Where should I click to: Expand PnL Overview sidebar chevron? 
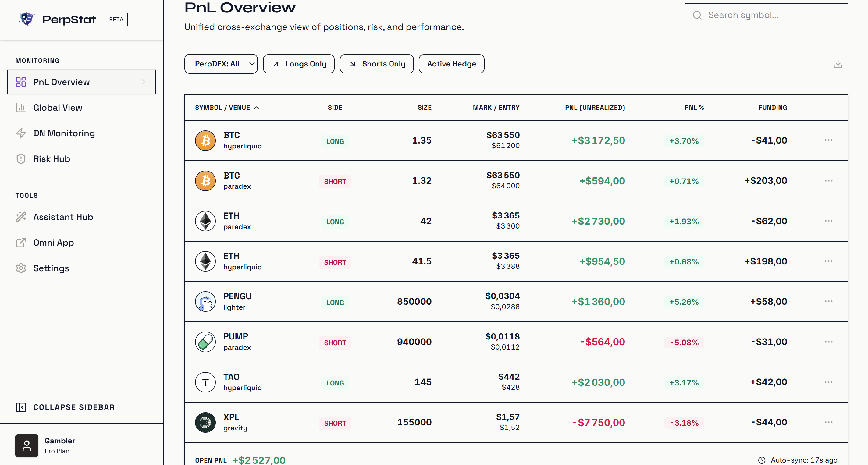tap(144, 82)
